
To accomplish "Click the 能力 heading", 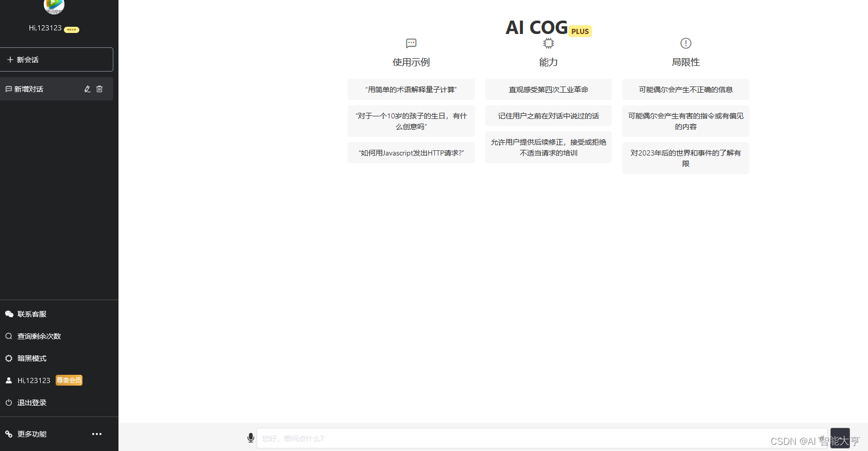I will click(549, 62).
